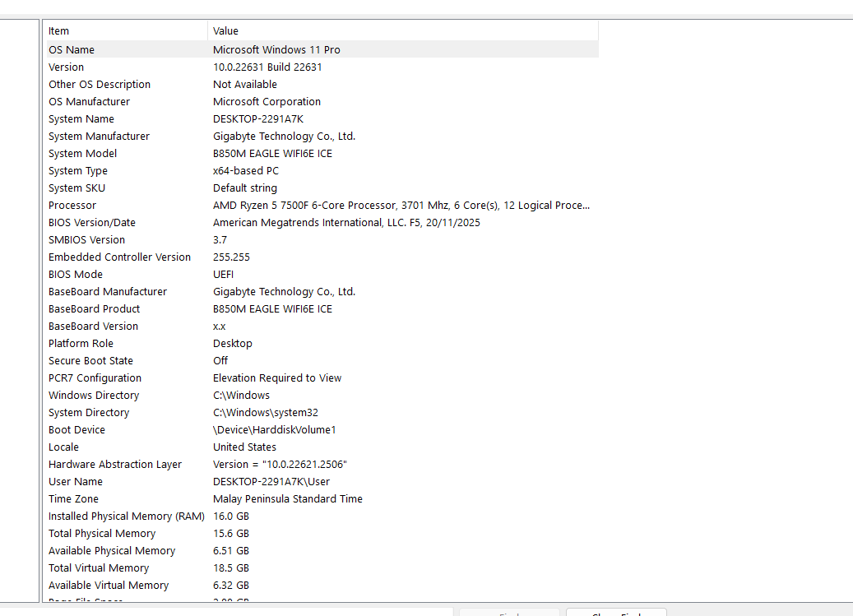
Task: Select the OS Manufacturer label
Action: [x=89, y=102]
